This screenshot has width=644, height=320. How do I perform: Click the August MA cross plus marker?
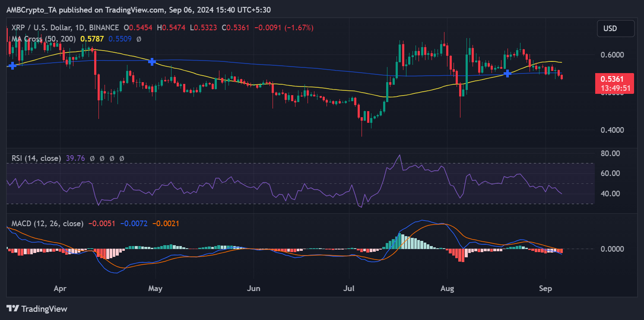point(508,74)
